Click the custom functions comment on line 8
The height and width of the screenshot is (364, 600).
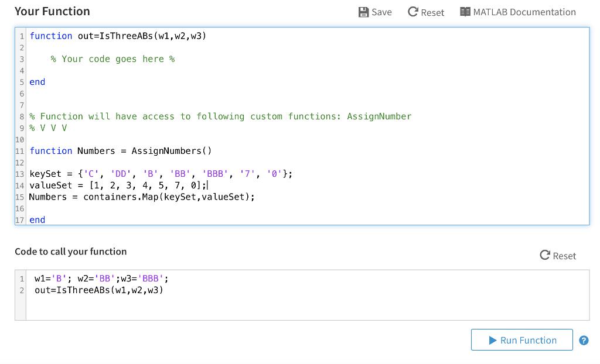pyautogui.click(x=220, y=116)
